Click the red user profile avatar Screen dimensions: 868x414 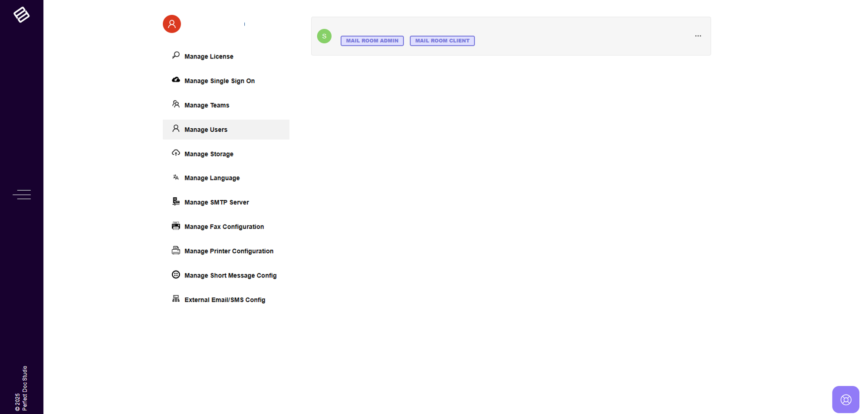pyautogui.click(x=172, y=24)
